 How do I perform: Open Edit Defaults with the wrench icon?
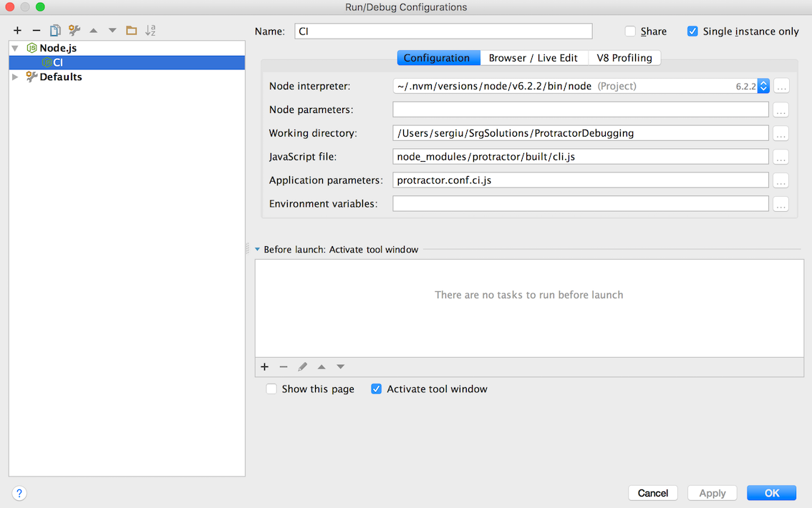(x=74, y=30)
